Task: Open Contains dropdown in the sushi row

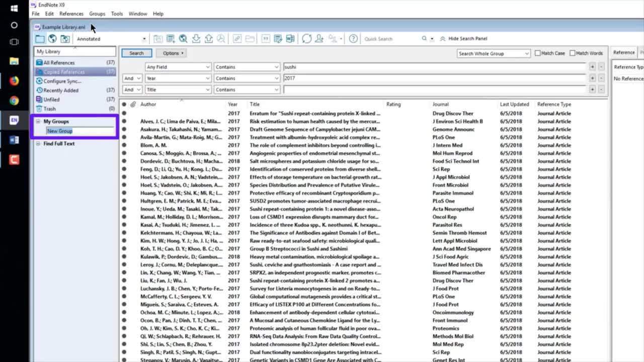Action: 247,67
